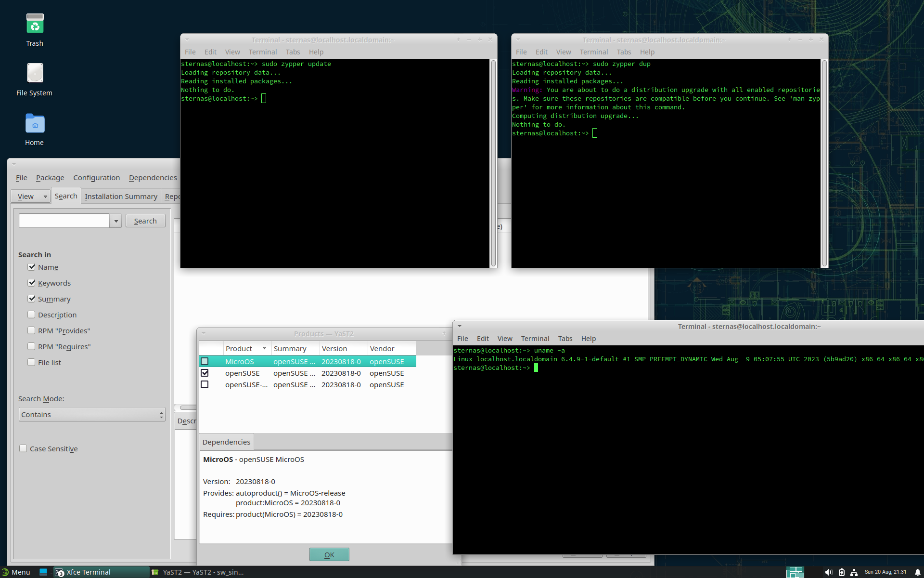924x578 pixels.
Task: Open the View dropdown in YaST2
Action: 31,196
